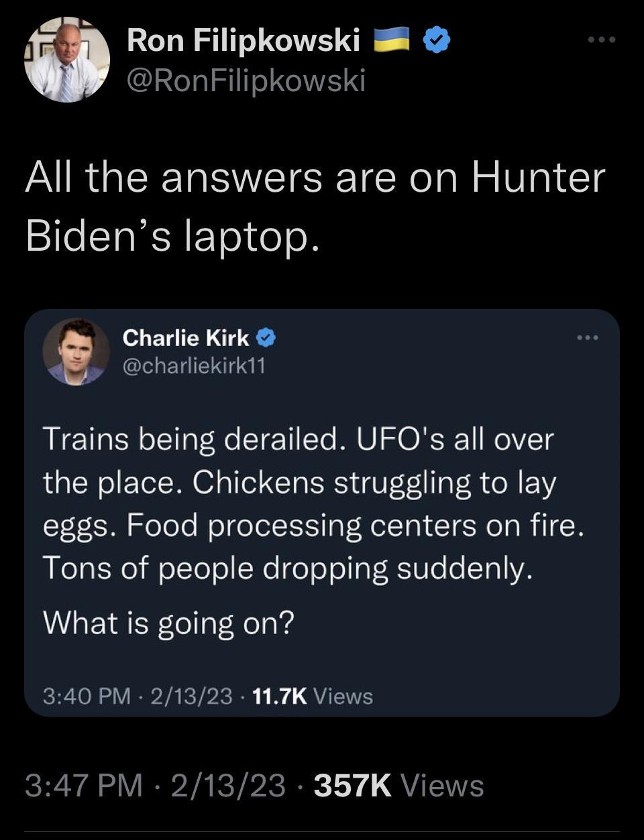Select the tweet text about Hunter Biden's laptop
Viewport: 644px width, 840px height.
click(315, 204)
